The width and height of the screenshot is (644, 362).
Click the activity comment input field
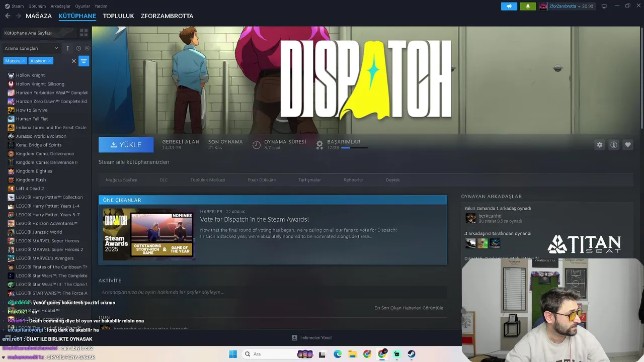(x=272, y=292)
